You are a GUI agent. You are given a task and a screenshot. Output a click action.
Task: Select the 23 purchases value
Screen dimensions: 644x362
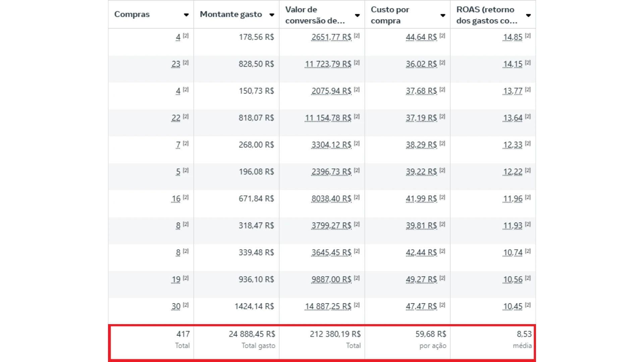coord(176,64)
